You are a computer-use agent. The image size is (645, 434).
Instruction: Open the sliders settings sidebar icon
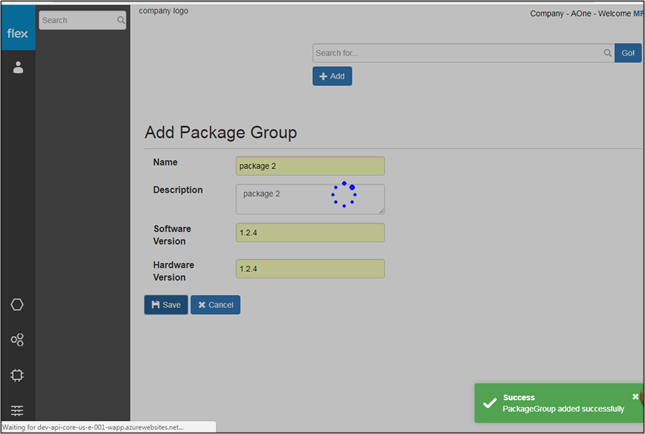click(17, 410)
